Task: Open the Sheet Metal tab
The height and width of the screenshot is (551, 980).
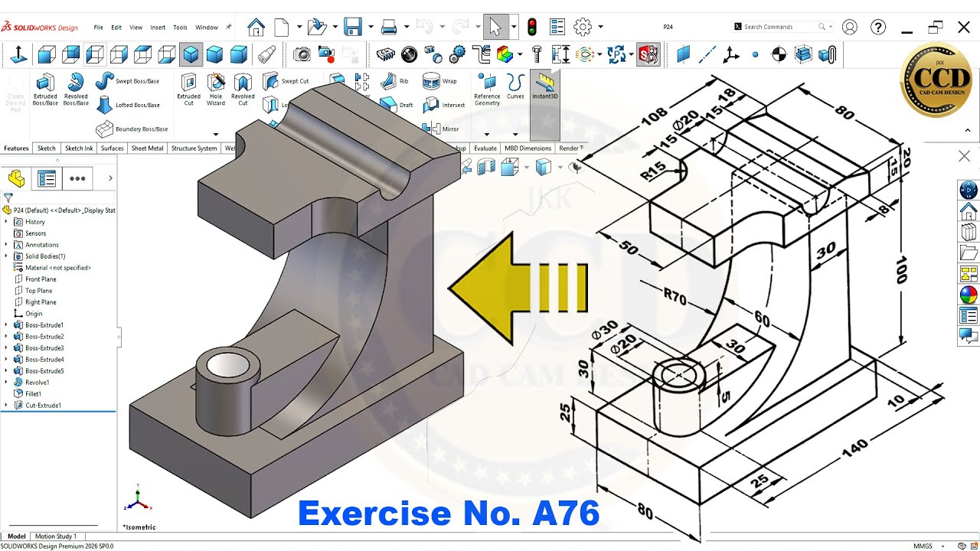Action: [147, 148]
